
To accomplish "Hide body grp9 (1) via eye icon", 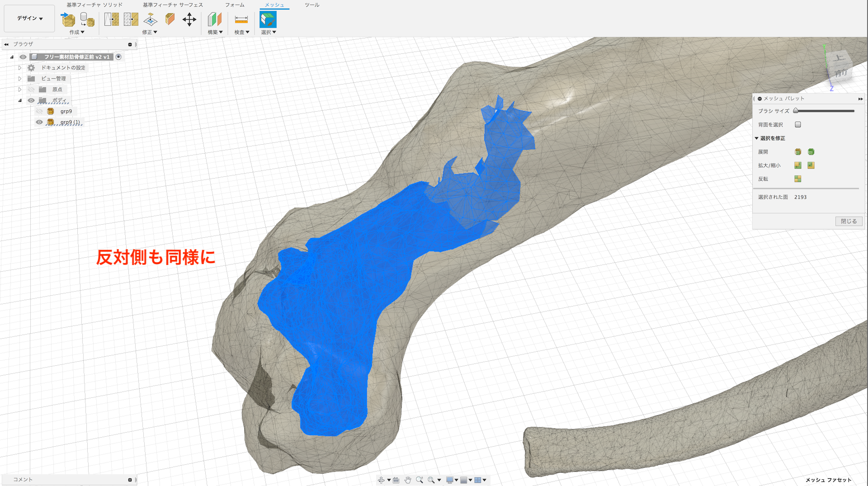I will click(40, 122).
